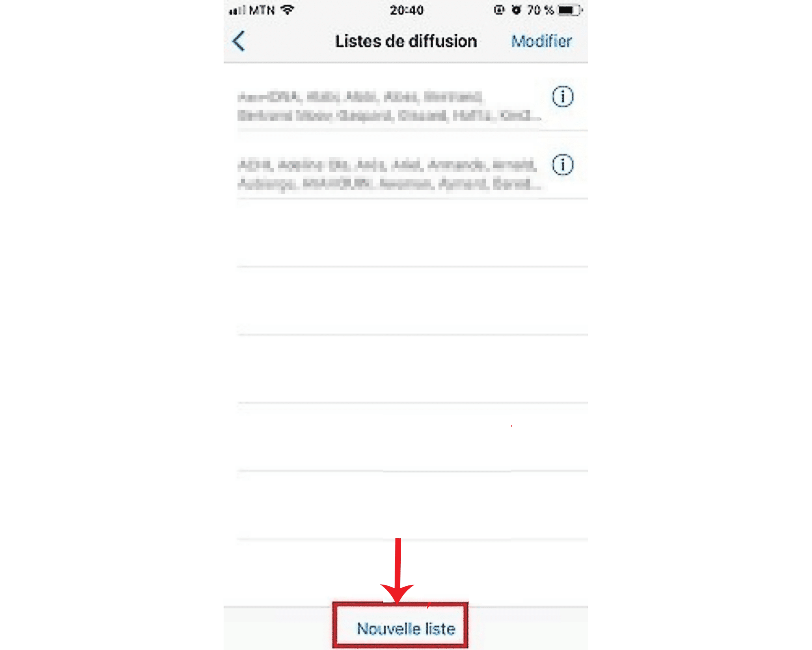Tap the back arrow to go back
The width and height of the screenshot is (812, 650).
(240, 41)
